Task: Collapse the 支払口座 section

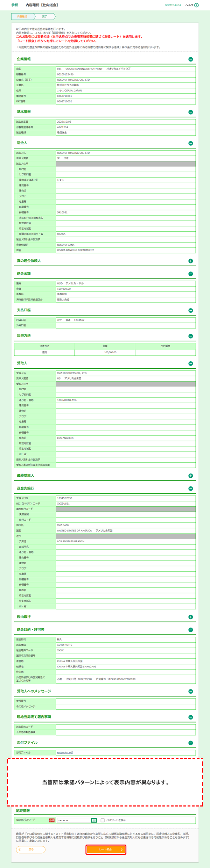Action: click(191, 310)
